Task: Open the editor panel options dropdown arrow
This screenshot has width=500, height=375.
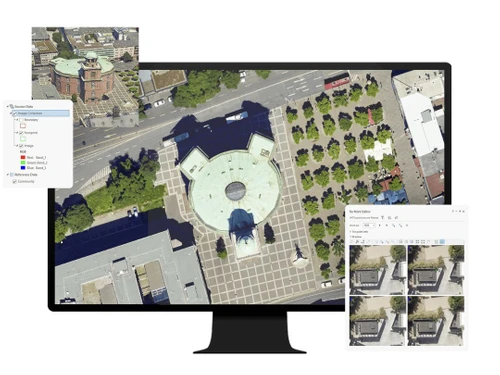Action: [456, 211]
